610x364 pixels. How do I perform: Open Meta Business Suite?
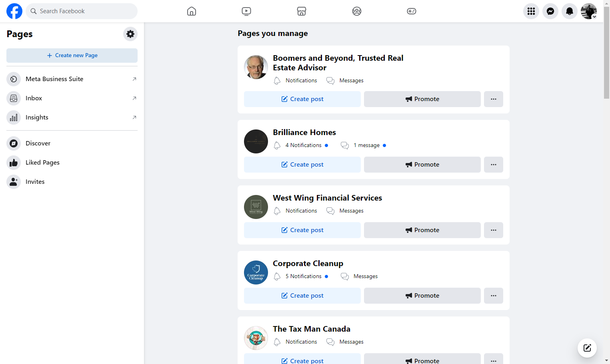(72, 79)
